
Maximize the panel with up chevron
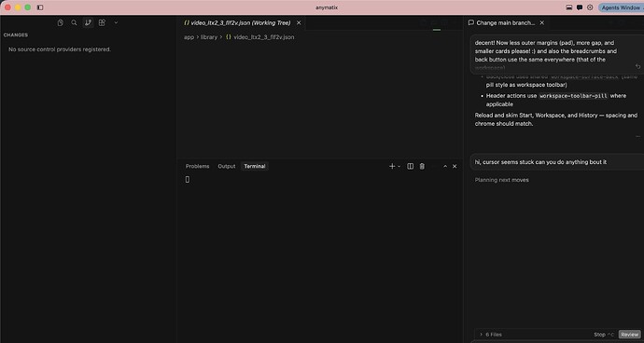(x=445, y=166)
